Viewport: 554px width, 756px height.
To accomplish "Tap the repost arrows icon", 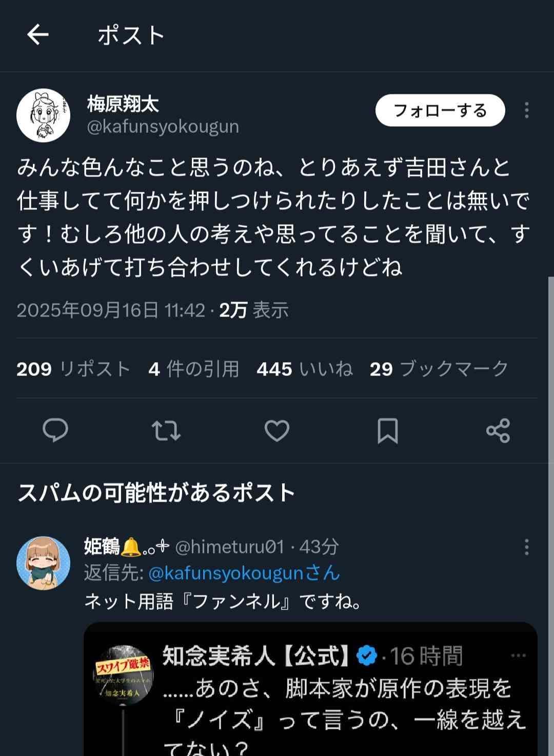I will (166, 430).
